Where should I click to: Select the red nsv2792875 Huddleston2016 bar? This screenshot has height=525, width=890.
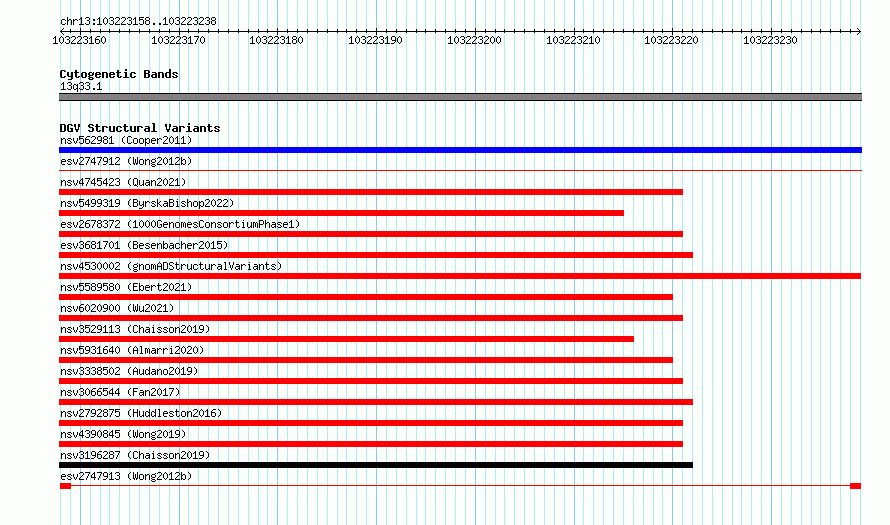pos(371,423)
